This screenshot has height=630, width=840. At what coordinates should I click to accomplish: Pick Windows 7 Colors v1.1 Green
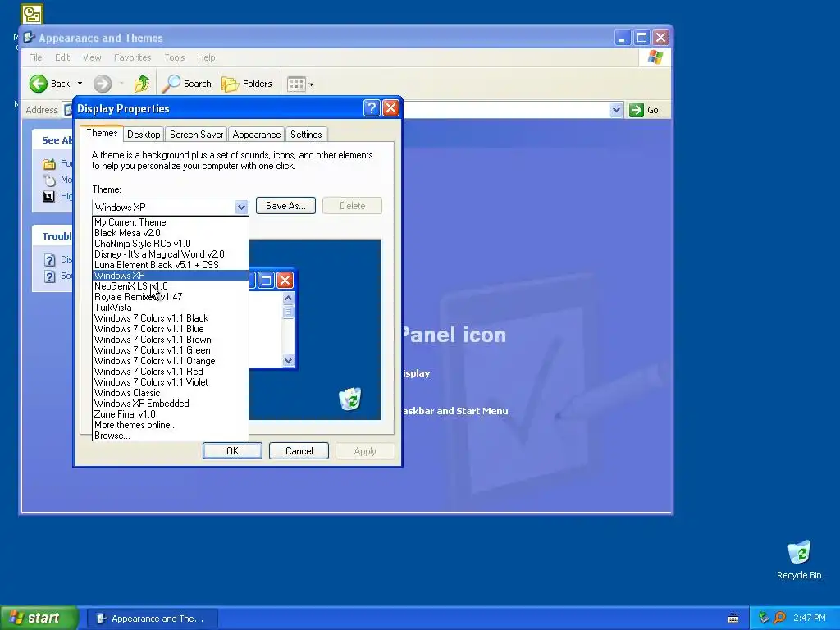coord(171,350)
